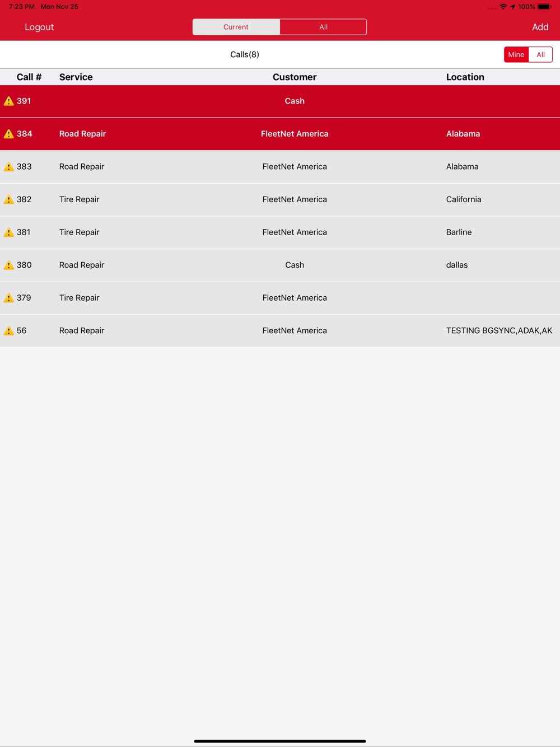Screen dimensions: 560x747
Task: Select the Customer column header
Action: [x=295, y=77]
